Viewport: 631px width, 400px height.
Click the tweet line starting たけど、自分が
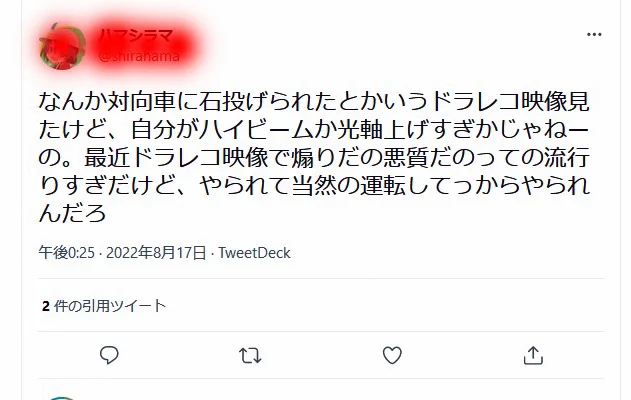click(314, 129)
